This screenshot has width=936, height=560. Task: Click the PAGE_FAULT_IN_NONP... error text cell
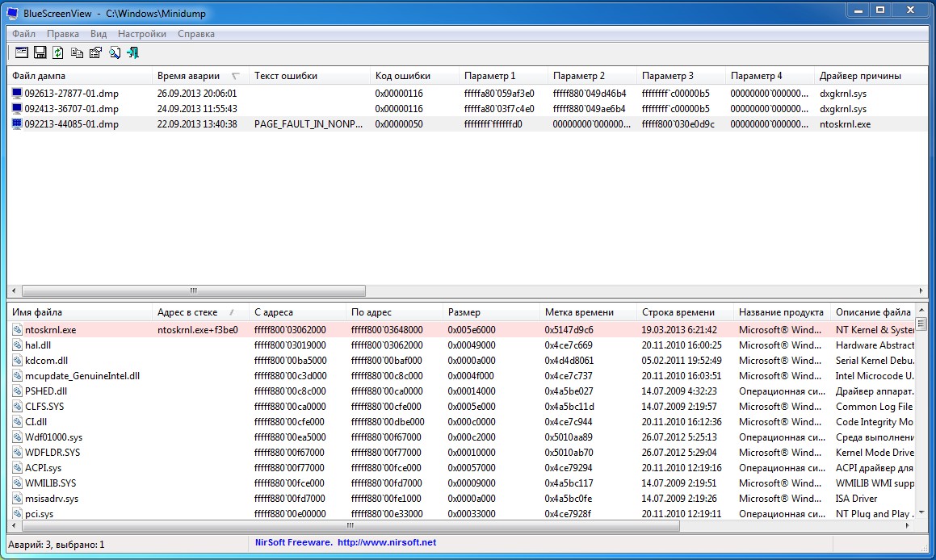[x=309, y=124]
